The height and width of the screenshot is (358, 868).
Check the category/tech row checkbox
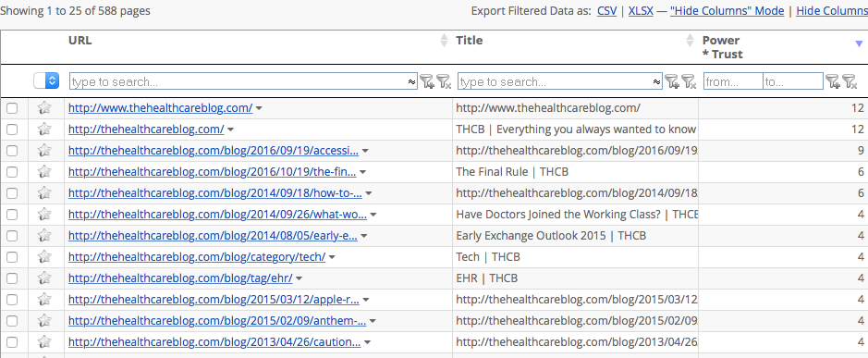tap(12, 258)
